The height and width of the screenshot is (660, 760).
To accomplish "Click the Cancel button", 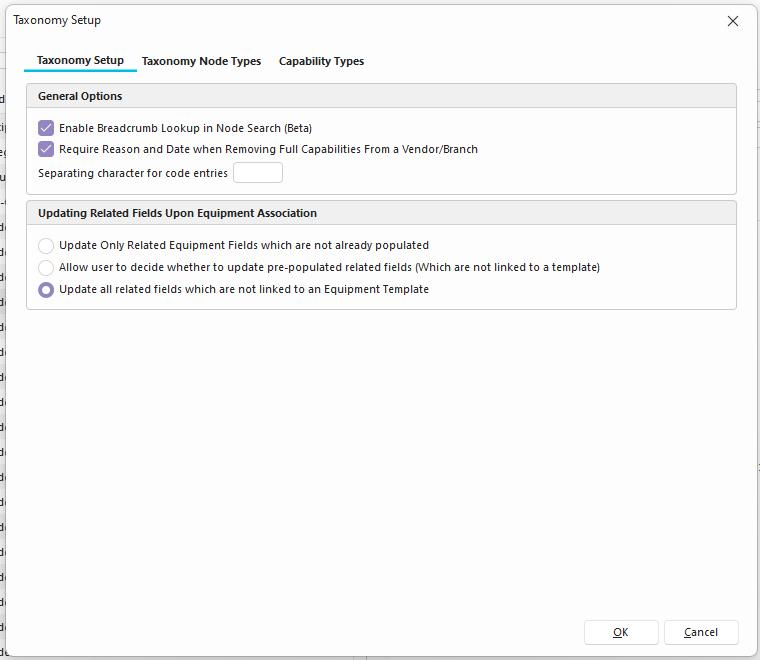I will click(701, 632).
